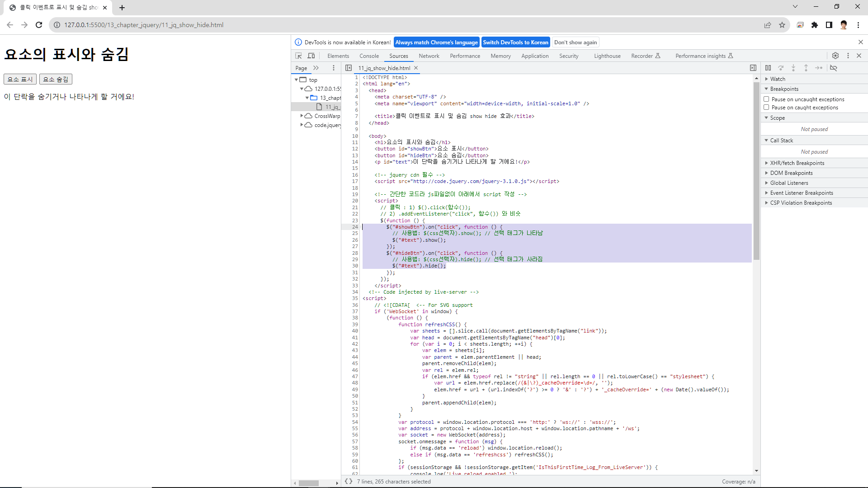Open DevTools settings gear
The height and width of the screenshot is (488, 868).
pos(835,56)
